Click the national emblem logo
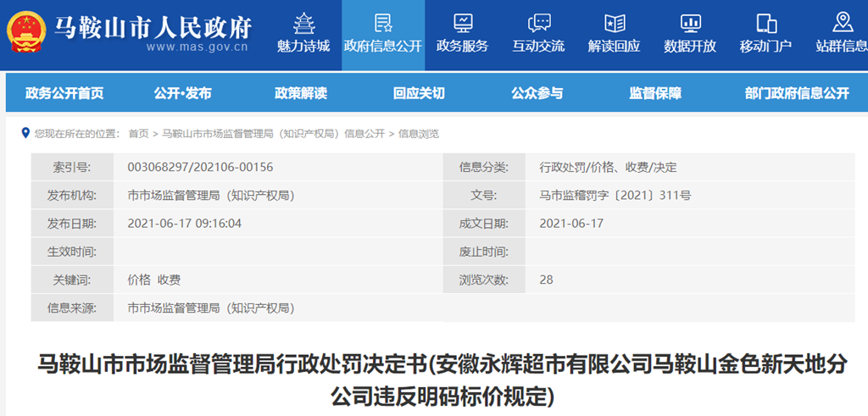 [x=26, y=31]
